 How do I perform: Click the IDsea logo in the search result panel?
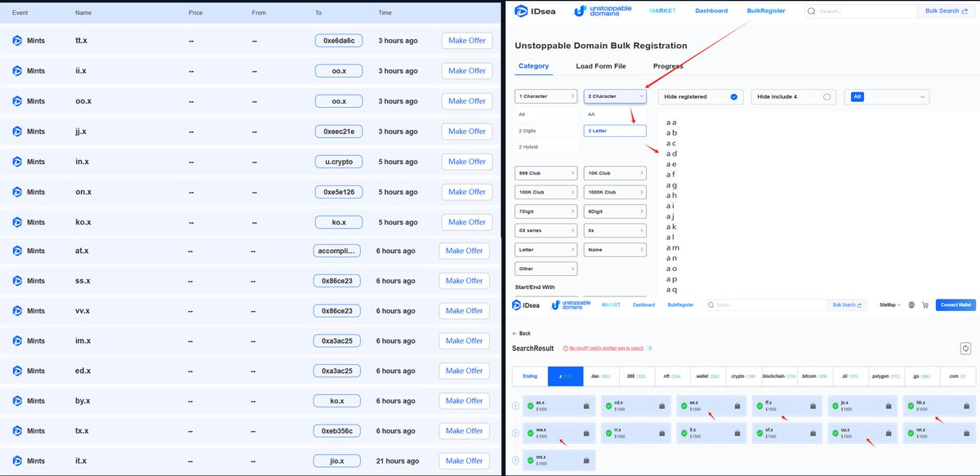(x=527, y=305)
